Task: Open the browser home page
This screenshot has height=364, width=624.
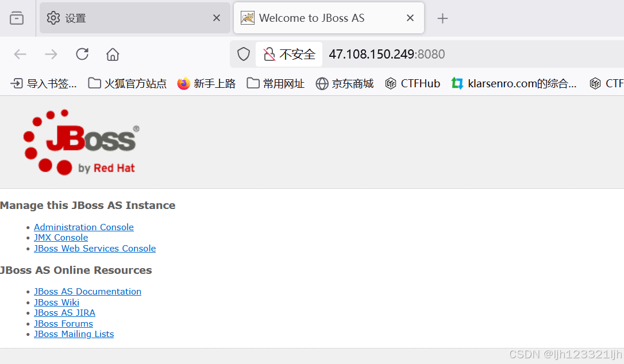Action: 113,54
